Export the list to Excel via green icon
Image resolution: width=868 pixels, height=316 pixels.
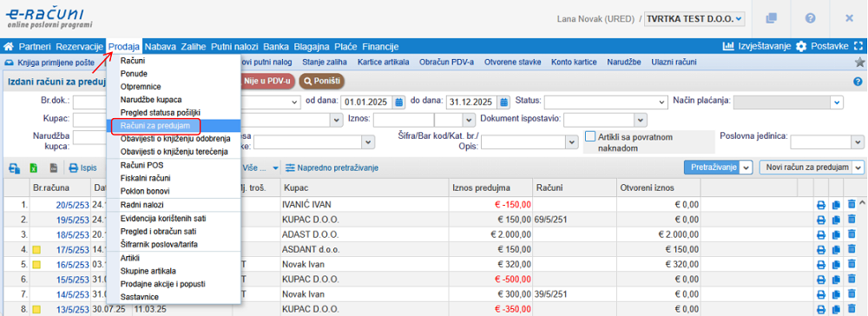tap(33, 168)
